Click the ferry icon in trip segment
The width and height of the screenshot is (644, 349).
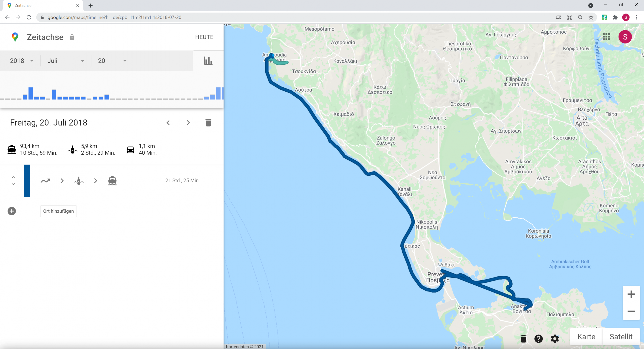click(x=112, y=181)
